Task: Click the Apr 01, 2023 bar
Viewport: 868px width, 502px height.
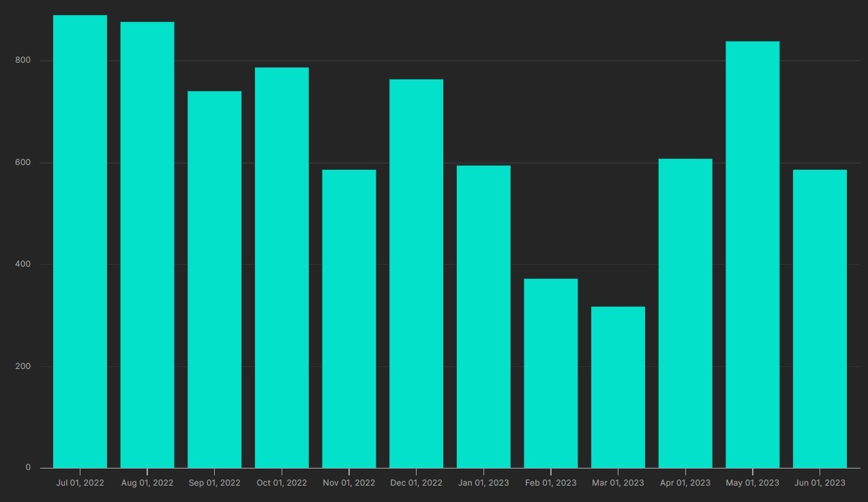Action: (685, 313)
